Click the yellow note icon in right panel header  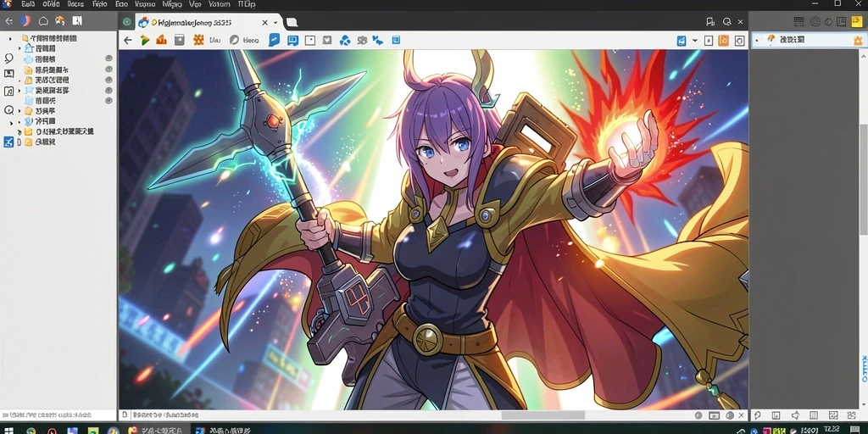pyautogui.click(x=857, y=21)
